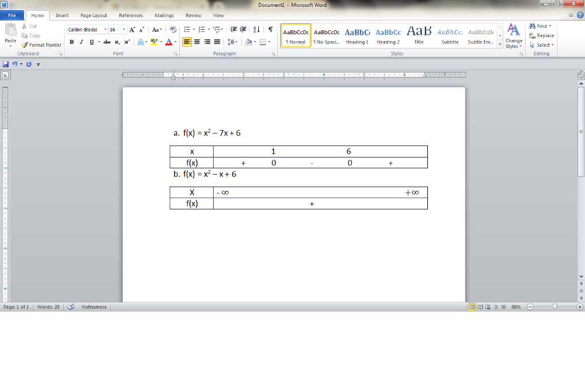The width and height of the screenshot is (585, 392).
Task: Apply bullet list formatting
Action: 187,30
